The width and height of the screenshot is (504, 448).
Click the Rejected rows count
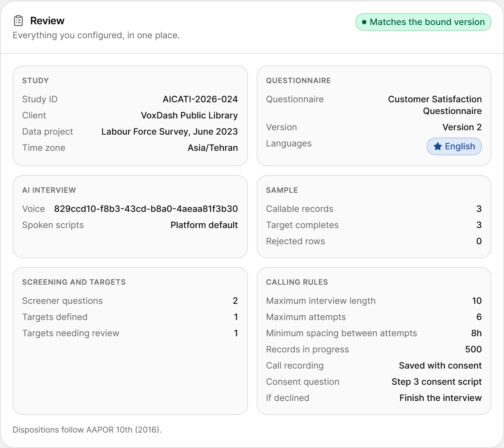click(x=479, y=241)
